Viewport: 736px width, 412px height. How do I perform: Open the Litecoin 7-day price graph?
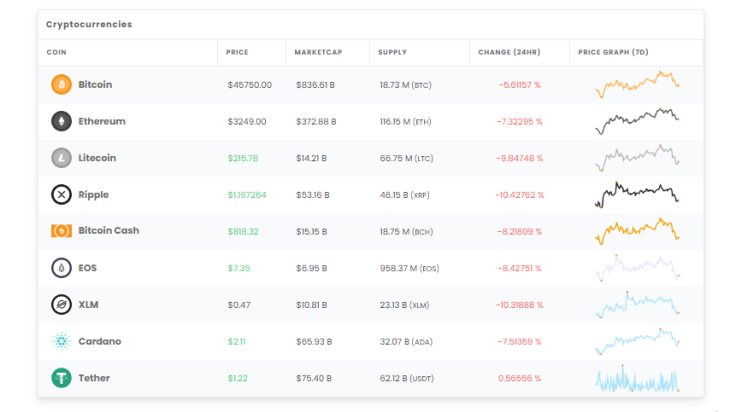(637, 158)
